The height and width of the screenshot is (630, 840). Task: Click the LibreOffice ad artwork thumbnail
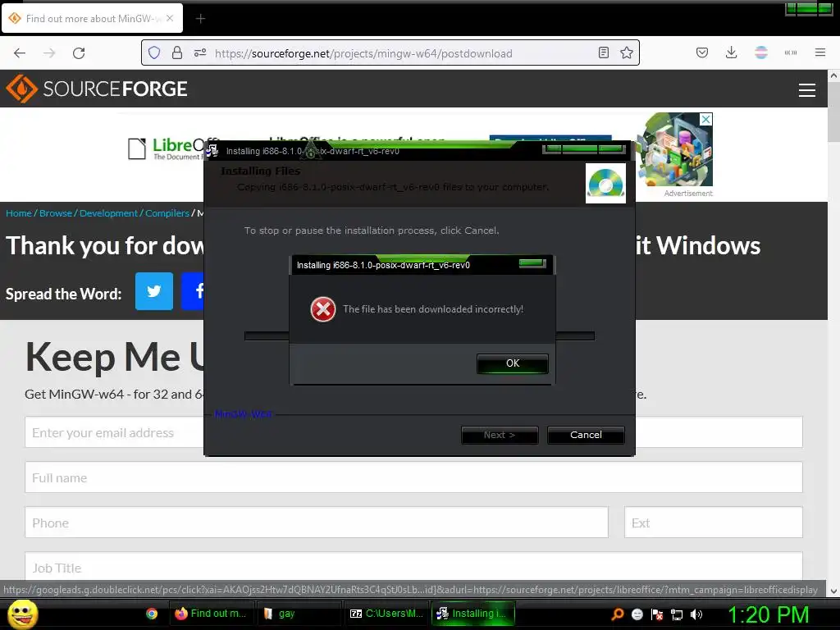tap(674, 150)
